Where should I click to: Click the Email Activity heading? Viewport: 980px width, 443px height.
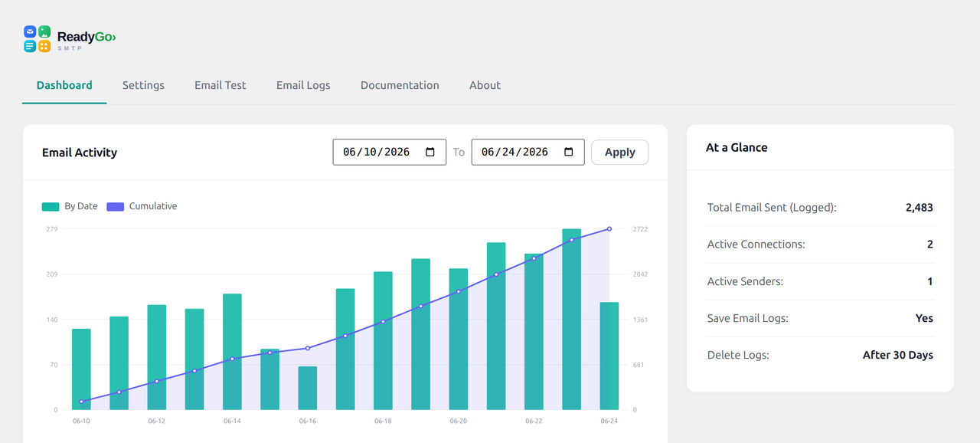click(80, 153)
